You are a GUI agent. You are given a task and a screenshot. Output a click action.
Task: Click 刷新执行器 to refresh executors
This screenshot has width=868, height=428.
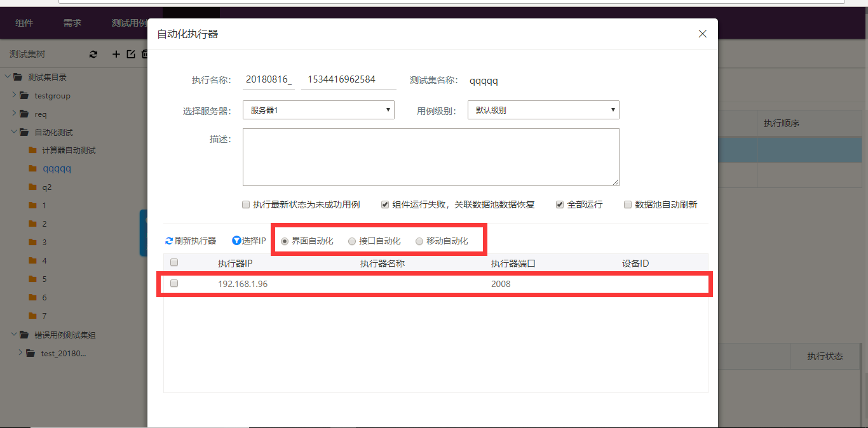[191, 241]
